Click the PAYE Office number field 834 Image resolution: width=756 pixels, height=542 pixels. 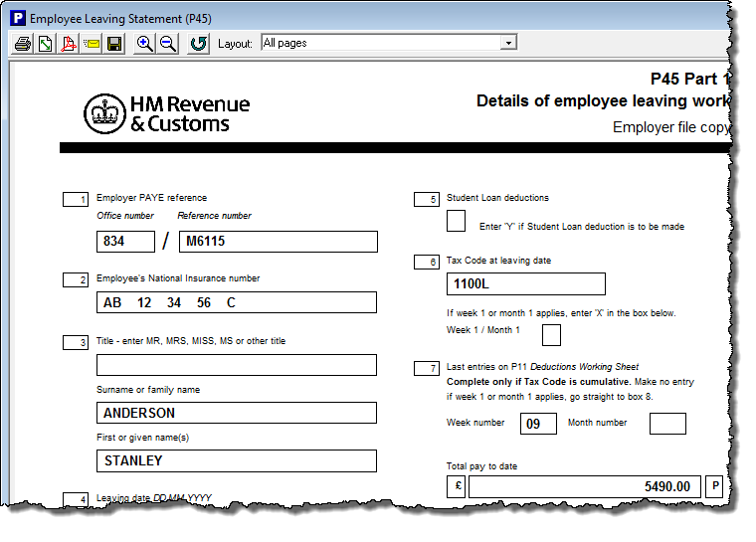point(125,242)
